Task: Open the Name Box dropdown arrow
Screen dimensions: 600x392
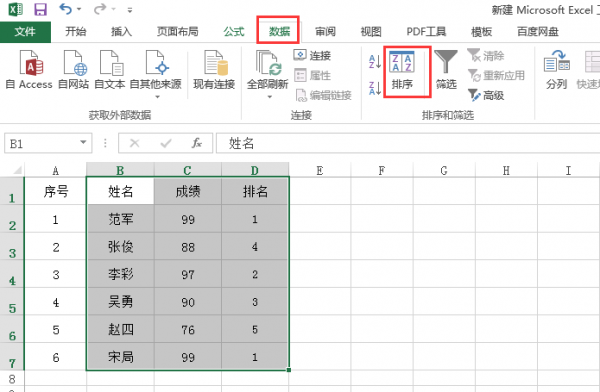Action: [x=83, y=143]
